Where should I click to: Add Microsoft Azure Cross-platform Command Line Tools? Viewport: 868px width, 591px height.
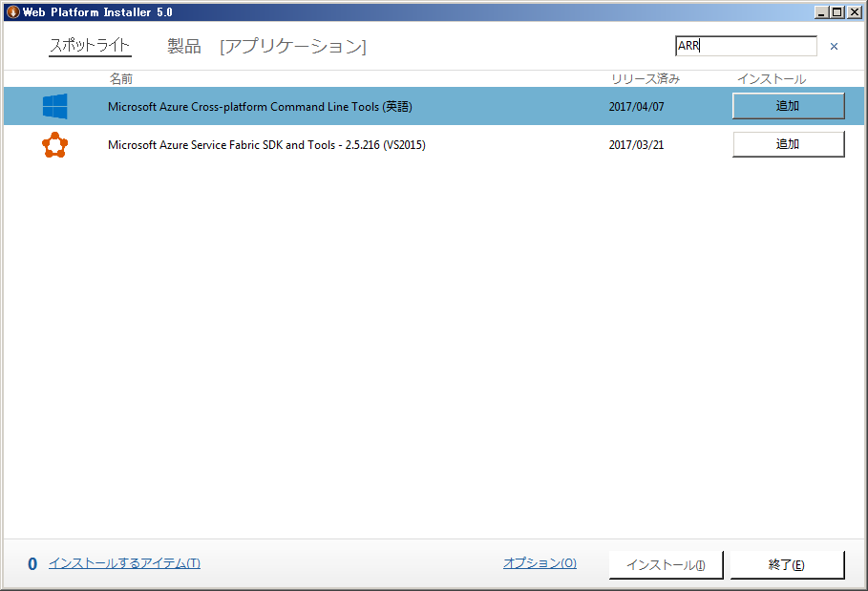click(788, 106)
